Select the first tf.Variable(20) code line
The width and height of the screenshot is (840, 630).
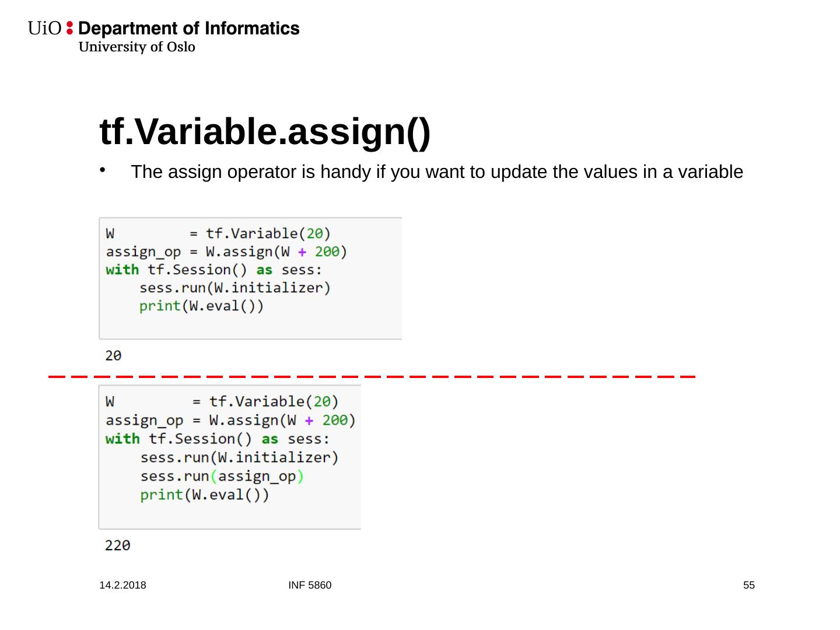pyautogui.click(x=218, y=234)
